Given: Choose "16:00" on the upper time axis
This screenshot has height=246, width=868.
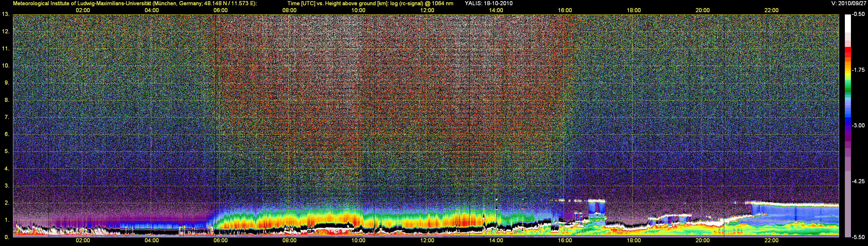Looking at the screenshot, I should pyautogui.click(x=565, y=10).
